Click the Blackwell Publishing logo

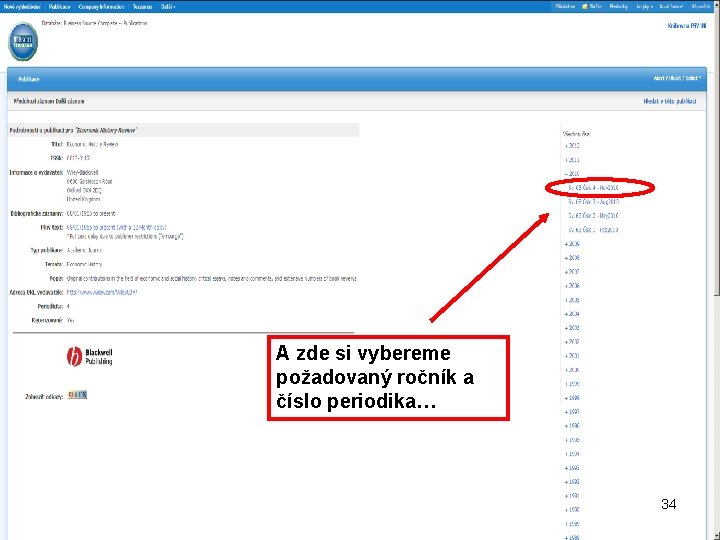click(90, 357)
